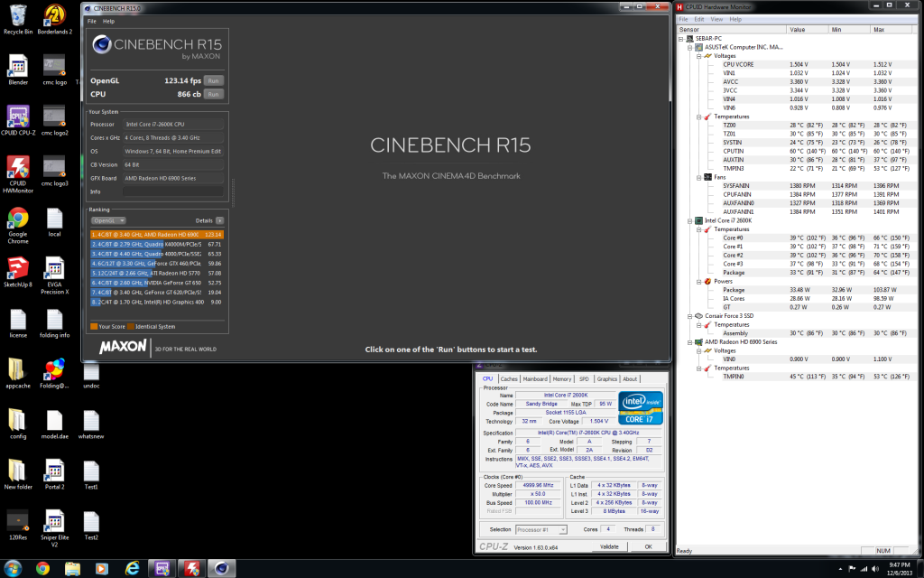Open the 120Res desktop icon
This screenshot has height=578, width=924.
click(18, 525)
